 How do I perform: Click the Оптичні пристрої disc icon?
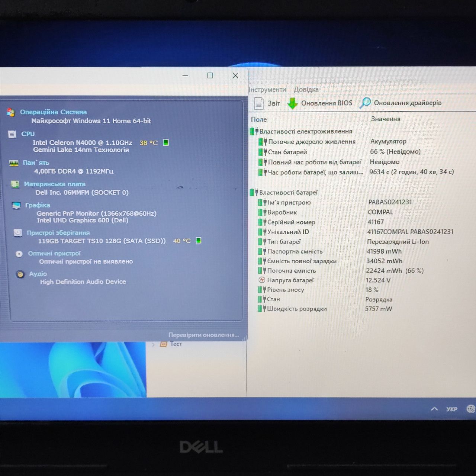(19, 254)
